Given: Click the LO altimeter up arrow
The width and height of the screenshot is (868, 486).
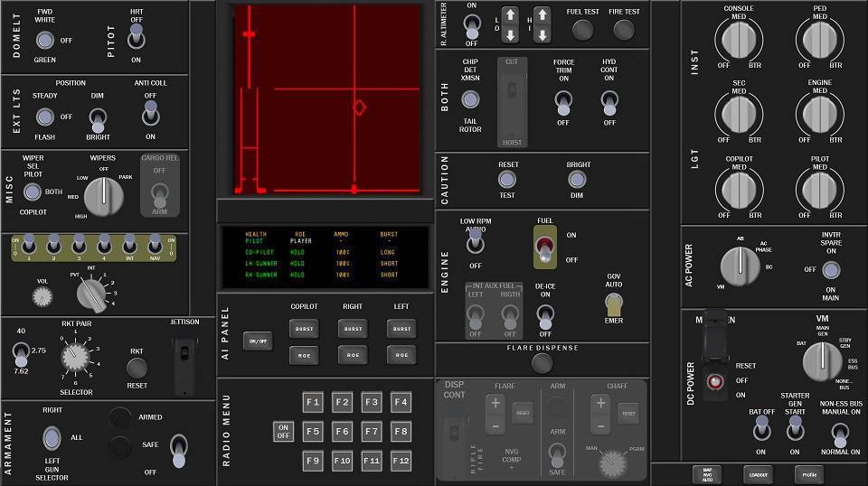Looking at the screenshot, I should pos(510,15).
